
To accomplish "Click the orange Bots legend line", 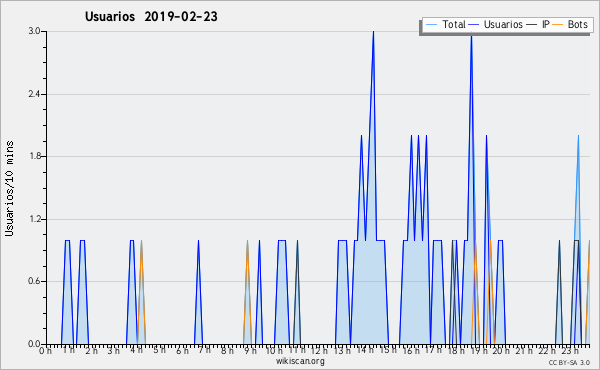I will [558, 25].
